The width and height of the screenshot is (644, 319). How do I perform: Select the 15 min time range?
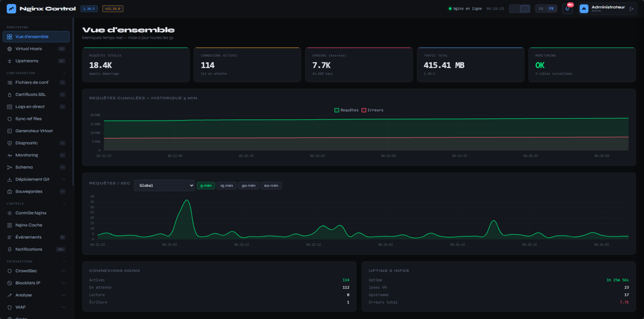(227, 185)
